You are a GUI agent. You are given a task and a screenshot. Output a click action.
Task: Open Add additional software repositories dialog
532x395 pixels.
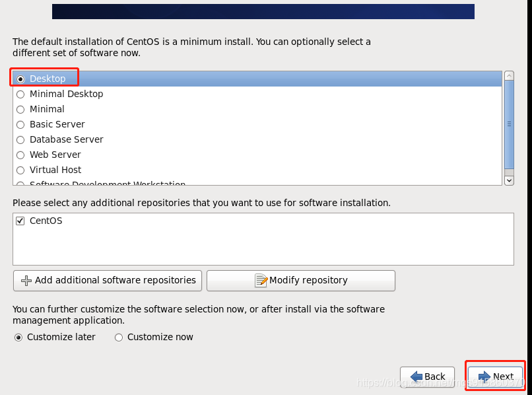tap(108, 281)
